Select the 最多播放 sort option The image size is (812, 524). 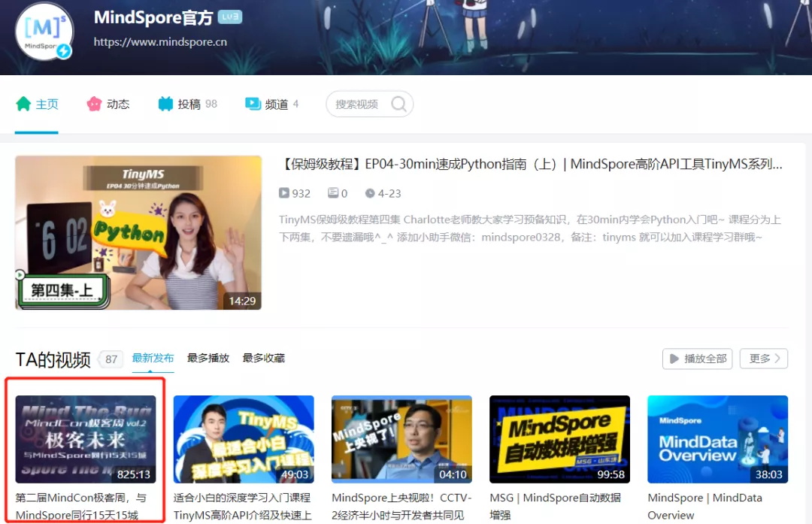tap(208, 358)
